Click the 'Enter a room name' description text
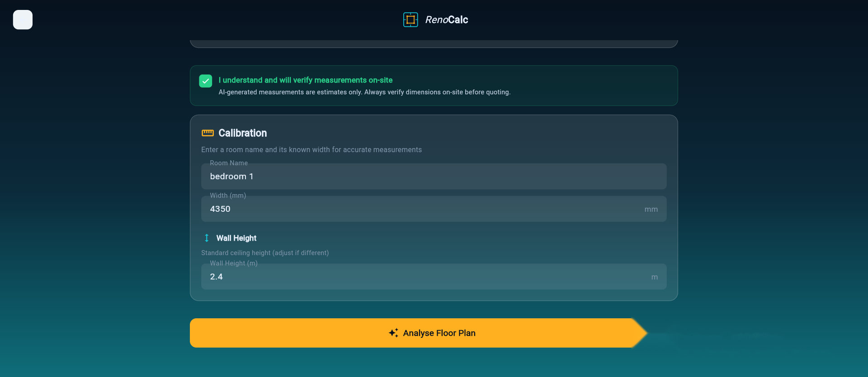Viewport: 868px width, 377px height. pyautogui.click(x=311, y=149)
